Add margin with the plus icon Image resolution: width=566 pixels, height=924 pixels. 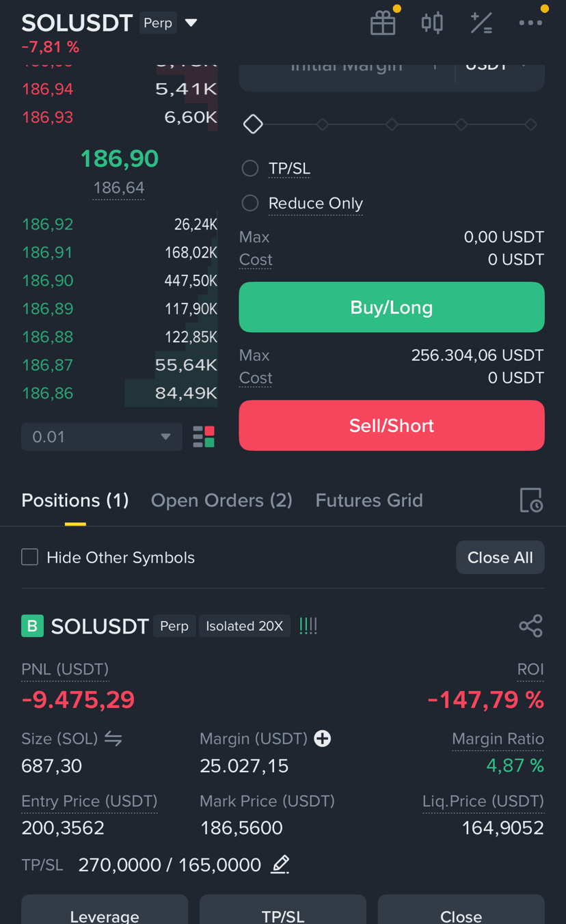click(322, 738)
